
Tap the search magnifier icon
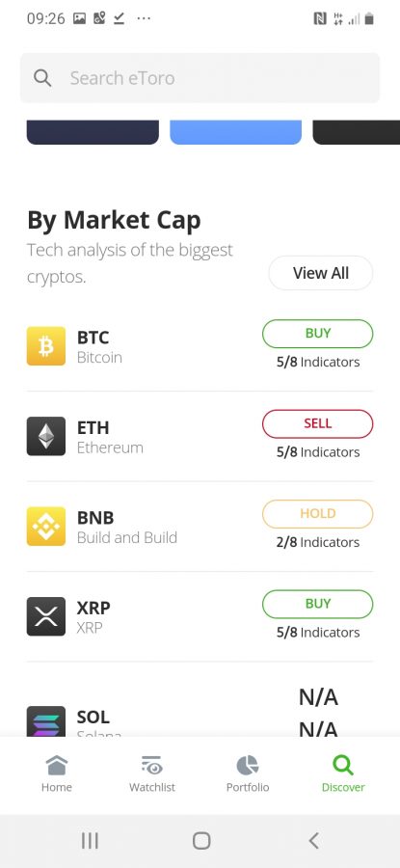click(x=42, y=78)
